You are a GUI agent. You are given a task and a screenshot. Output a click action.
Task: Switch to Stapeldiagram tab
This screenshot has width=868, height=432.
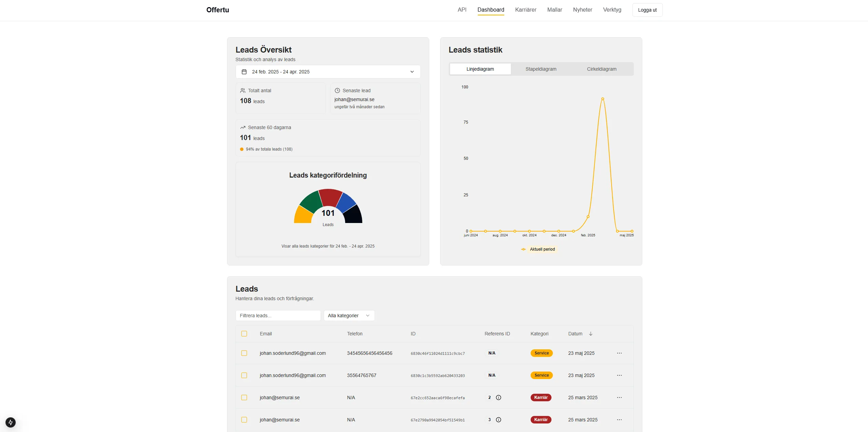click(541, 69)
